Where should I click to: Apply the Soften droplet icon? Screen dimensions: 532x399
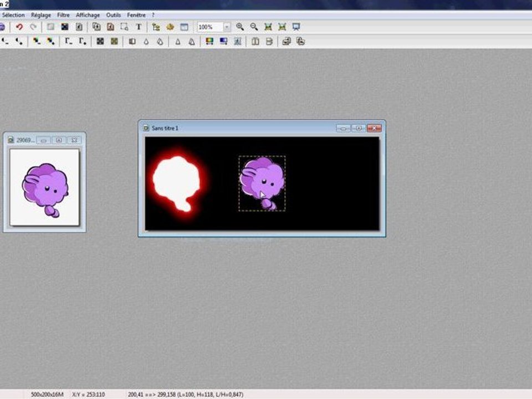pyautogui.click(x=146, y=42)
